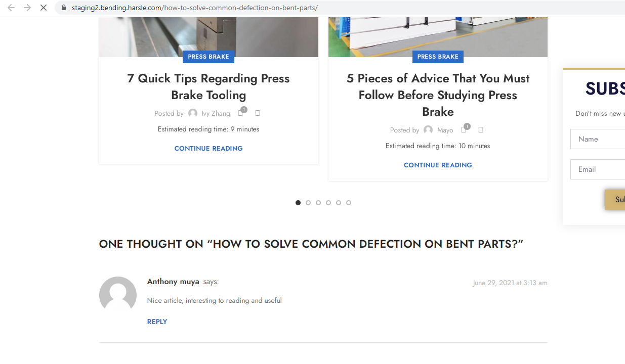This screenshot has width=625, height=364.
Task: Open the Press Brake category badge on the 5 Pieces of Advice card
Action: pos(438,57)
